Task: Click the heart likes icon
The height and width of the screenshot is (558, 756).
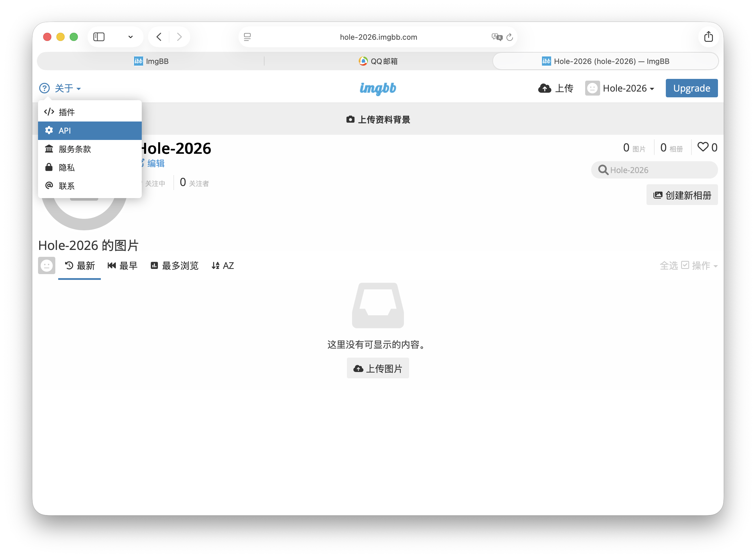Action: click(703, 147)
